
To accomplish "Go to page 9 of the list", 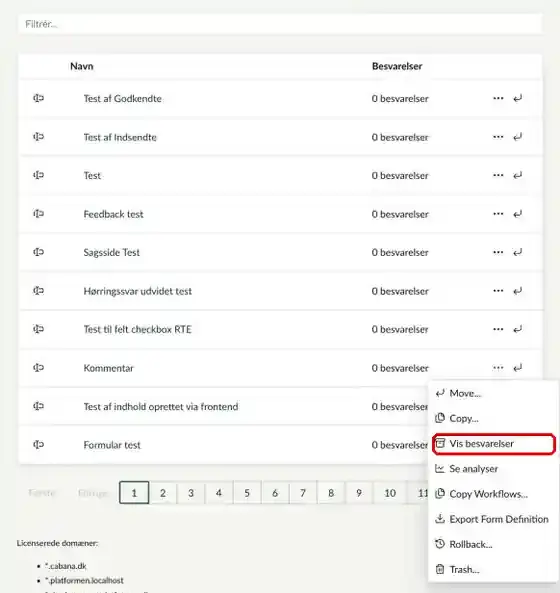I will click(x=359, y=493).
